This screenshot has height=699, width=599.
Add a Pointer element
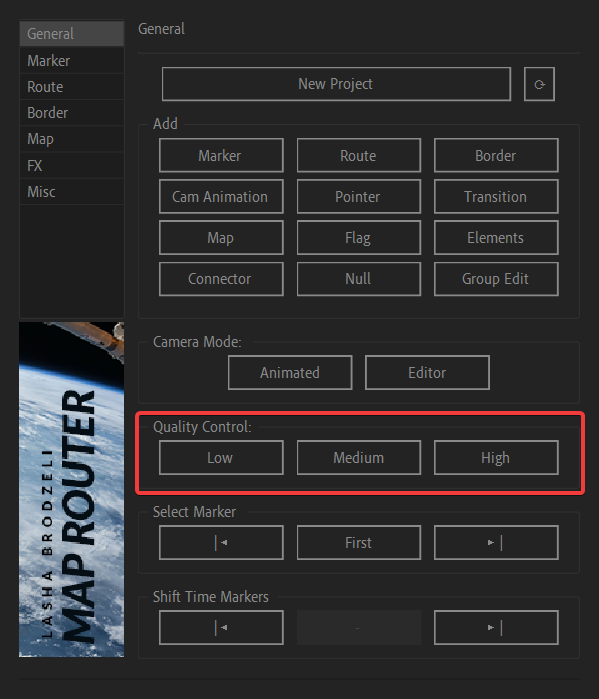pyautogui.click(x=359, y=197)
